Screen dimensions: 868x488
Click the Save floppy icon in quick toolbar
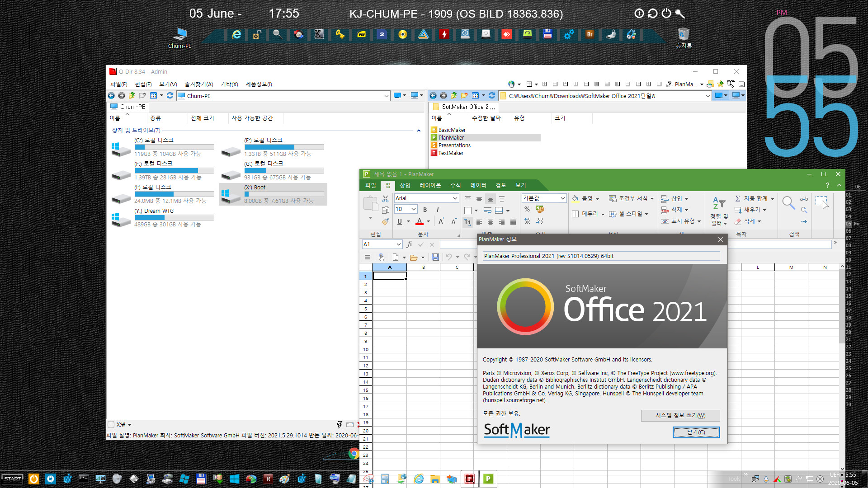[x=435, y=257]
